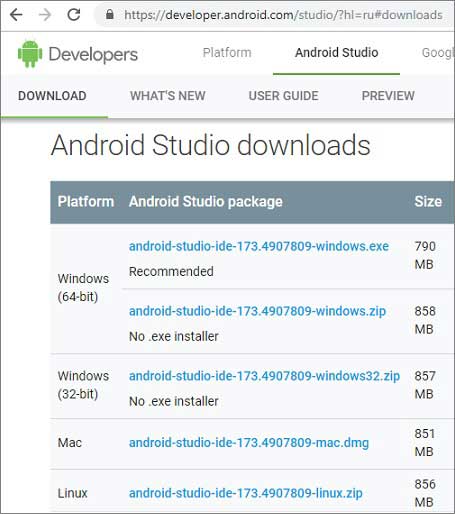The width and height of the screenshot is (455, 514).
Task: Download android-studio-ide-173.4907809-windows.exe
Action: [259, 246]
